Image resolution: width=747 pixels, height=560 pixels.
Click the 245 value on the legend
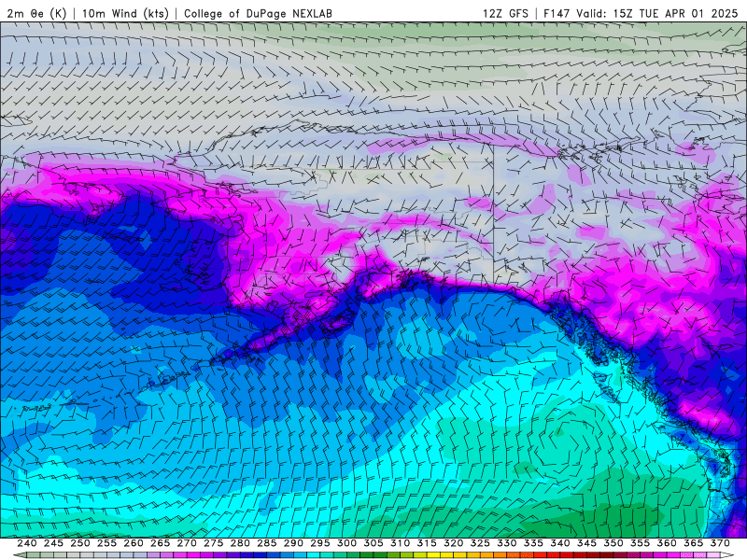53,543
